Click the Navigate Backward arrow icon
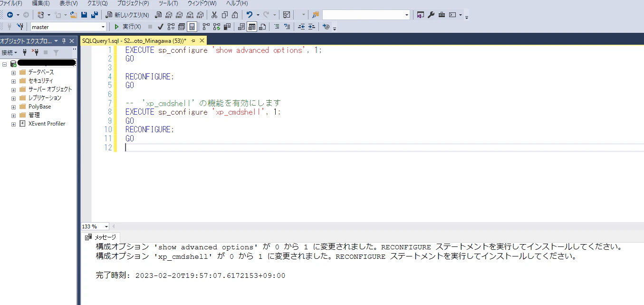644x305 pixels. [10, 15]
